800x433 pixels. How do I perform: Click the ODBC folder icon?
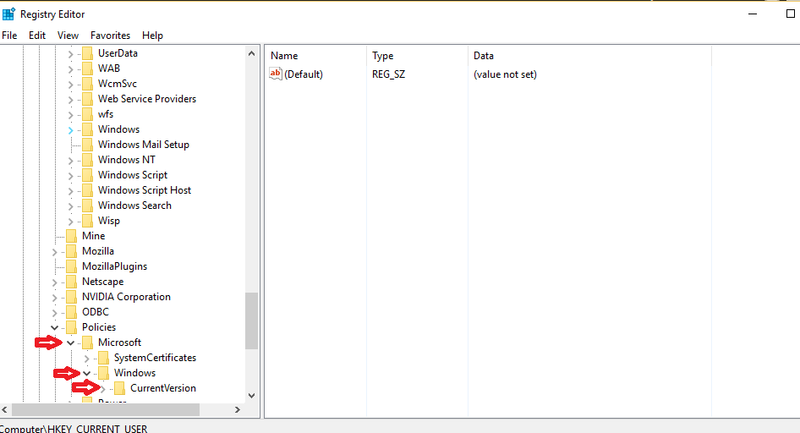click(72, 312)
